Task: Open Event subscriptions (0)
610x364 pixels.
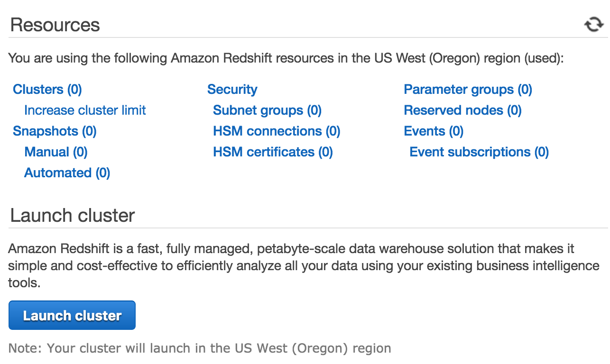Action: pos(479,152)
